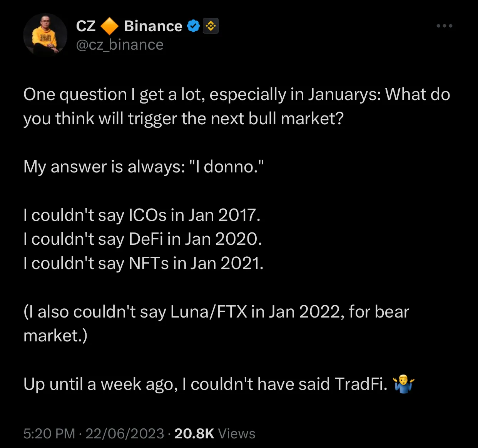Click the "CZ" display name text

(86, 26)
